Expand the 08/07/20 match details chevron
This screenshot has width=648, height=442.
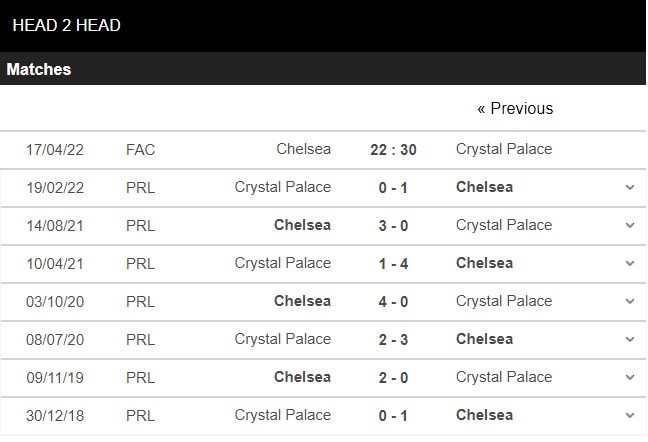tap(630, 340)
